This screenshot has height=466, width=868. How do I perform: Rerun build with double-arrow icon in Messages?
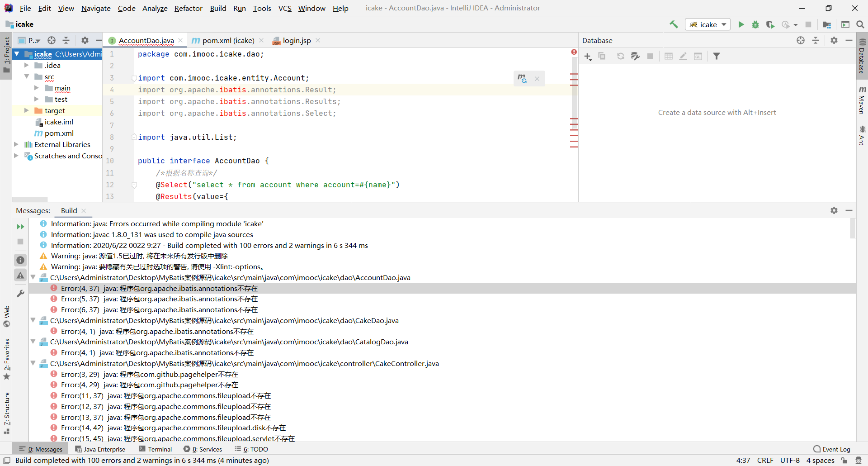pos(20,227)
